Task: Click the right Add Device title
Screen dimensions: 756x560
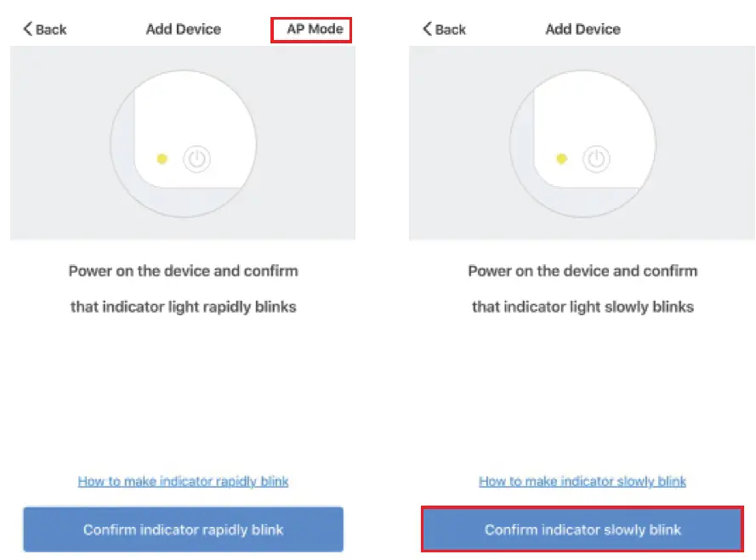Action: point(583,30)
